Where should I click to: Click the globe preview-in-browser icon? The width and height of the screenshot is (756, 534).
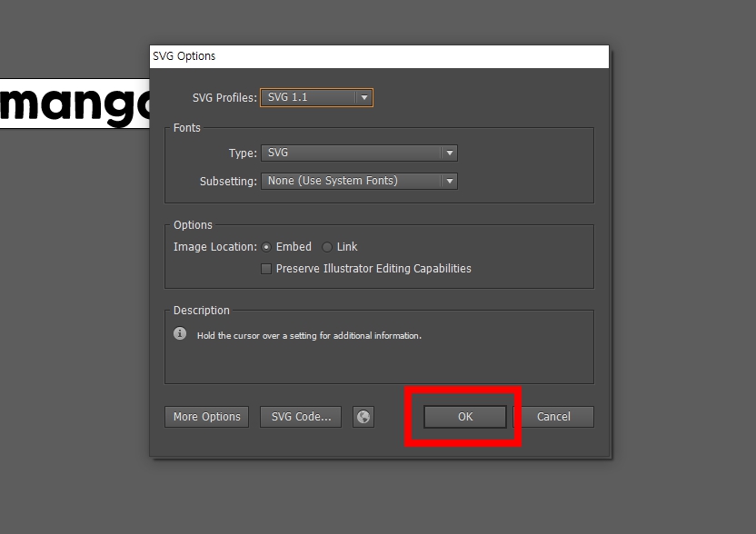click(363, 417)
